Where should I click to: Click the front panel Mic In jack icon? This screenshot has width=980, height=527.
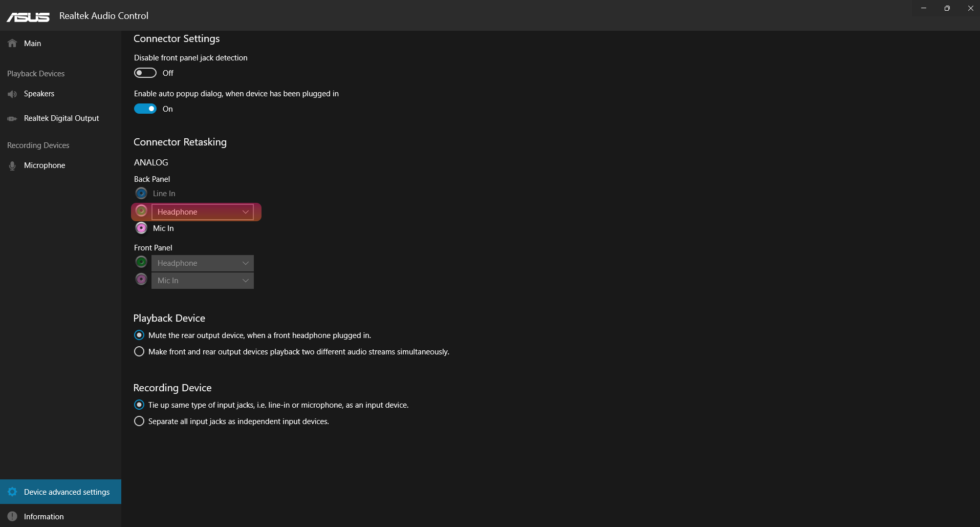[x=141, y=279]
